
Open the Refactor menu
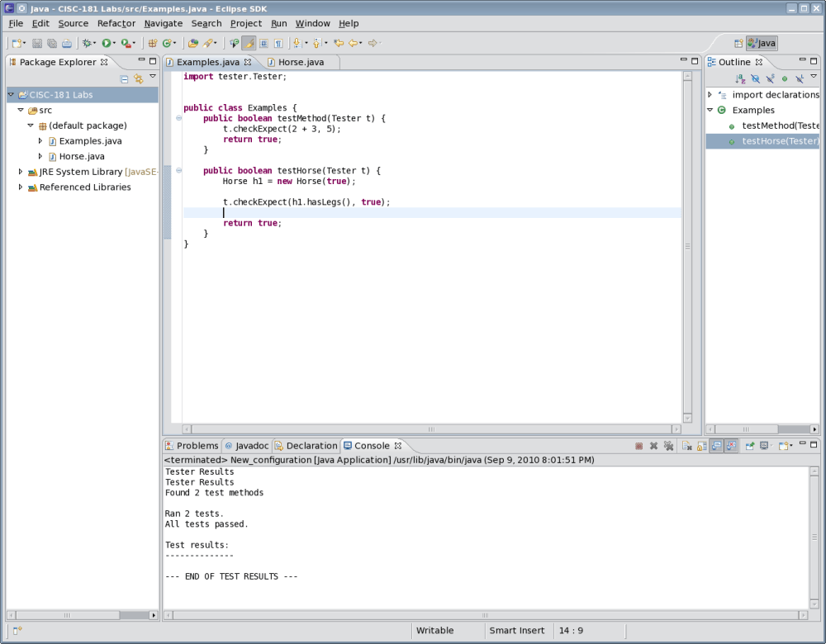click(116, 23)
